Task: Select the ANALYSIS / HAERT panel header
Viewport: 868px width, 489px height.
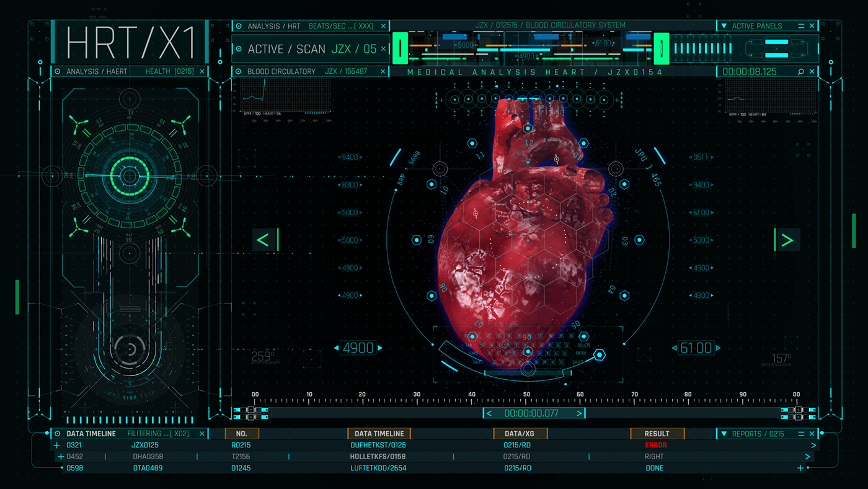Action: pyautogui.click(x=130, y=71)
